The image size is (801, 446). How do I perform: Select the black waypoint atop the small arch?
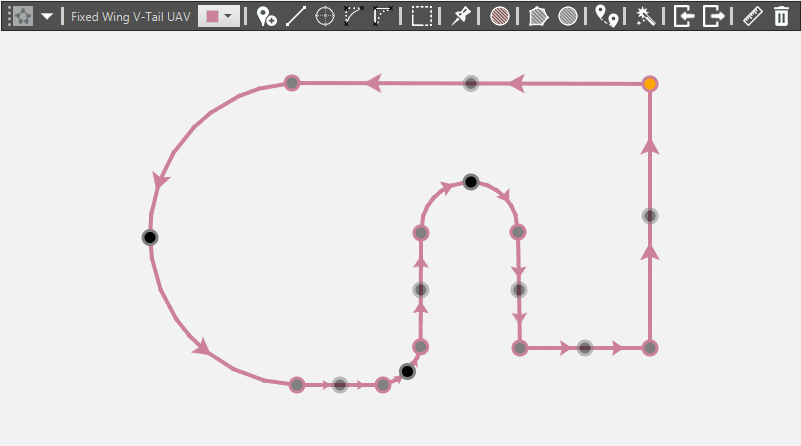click(470, 182)
